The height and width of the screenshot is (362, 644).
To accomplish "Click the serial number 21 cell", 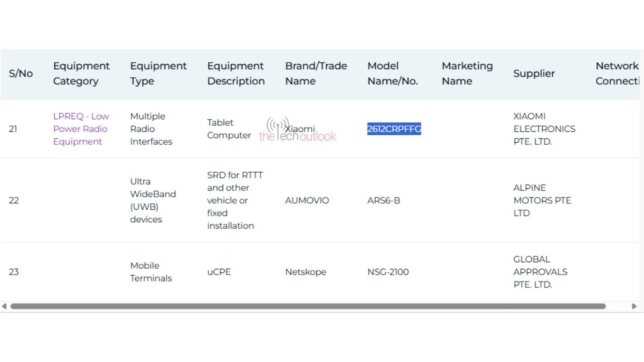I will (14, 129).
